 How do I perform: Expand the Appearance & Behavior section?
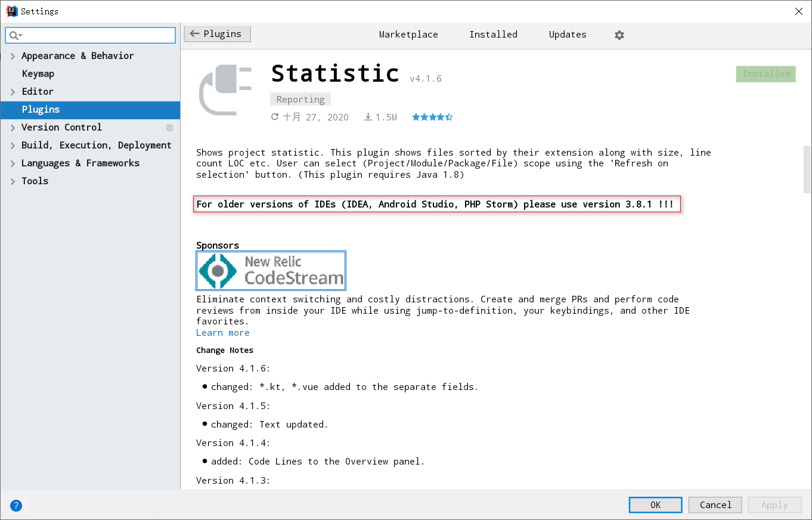coord(13,56)
